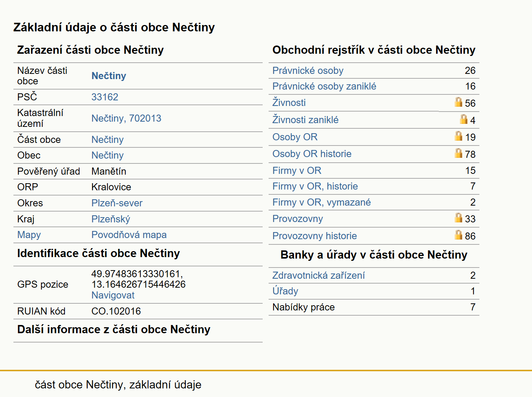Click the Navigovat link under GPS position

(x=113, y=295)
